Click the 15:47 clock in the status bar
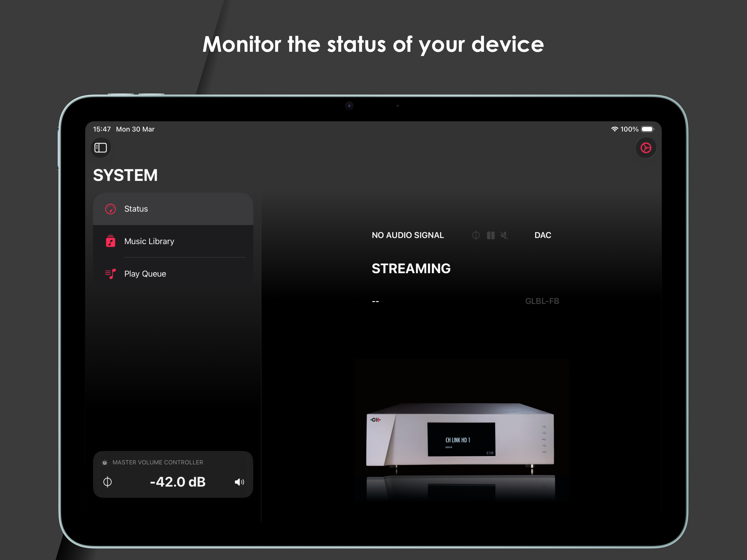Viewport: 747px width, 560px height. 102,129
